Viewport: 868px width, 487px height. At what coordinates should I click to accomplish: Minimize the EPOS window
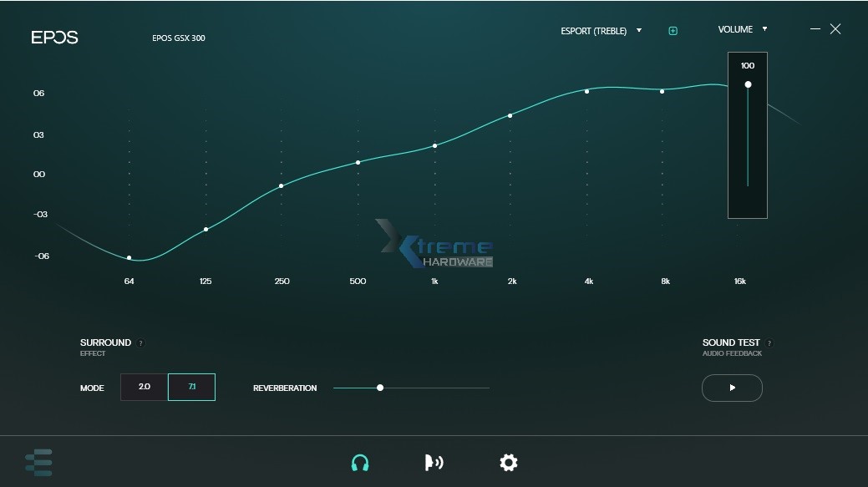[815, 29]
